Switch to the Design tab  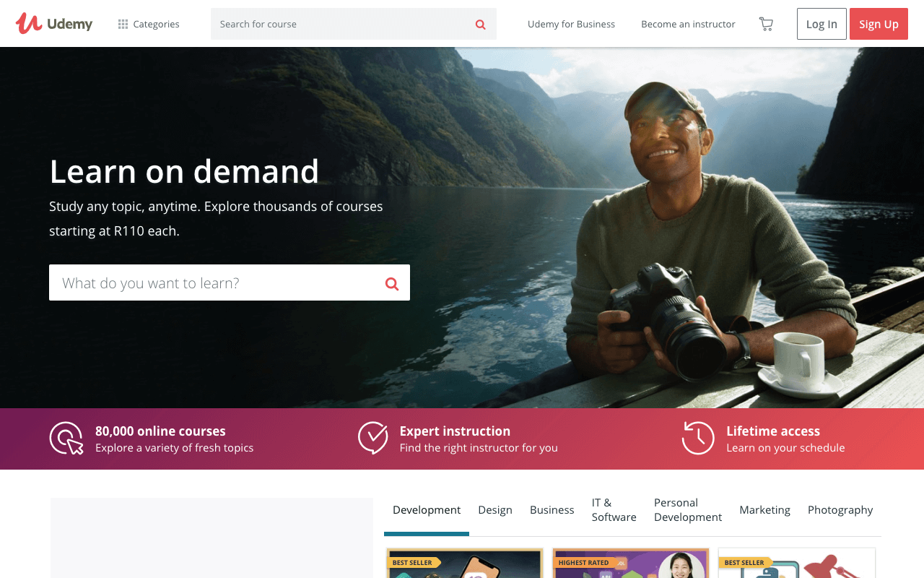494,510
